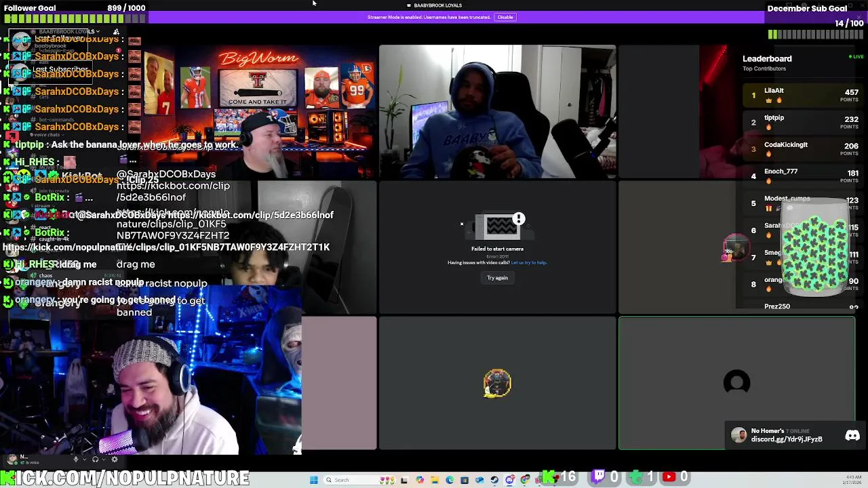Click the Kick viewer count badge showing 16
This screenshot has height=488, width=868.
tap(560, 478)
